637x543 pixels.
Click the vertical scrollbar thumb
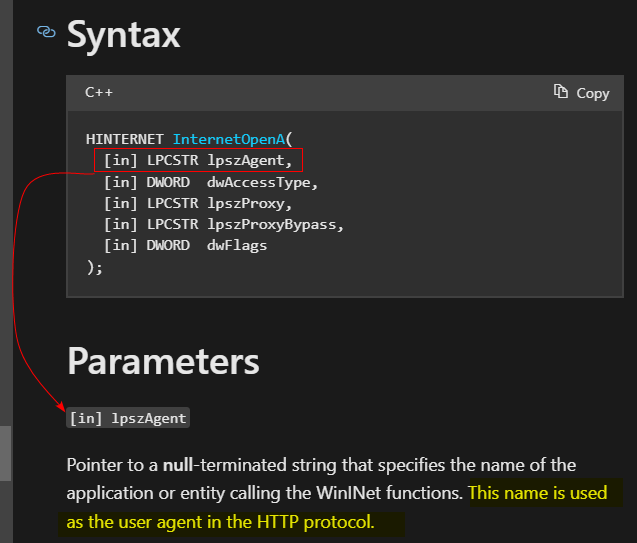pos(5,453)
